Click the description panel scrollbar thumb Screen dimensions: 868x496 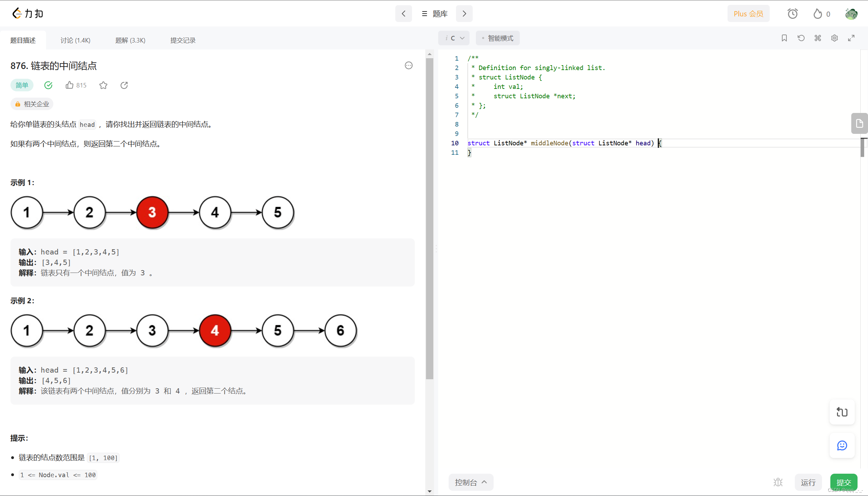point(429,219)
